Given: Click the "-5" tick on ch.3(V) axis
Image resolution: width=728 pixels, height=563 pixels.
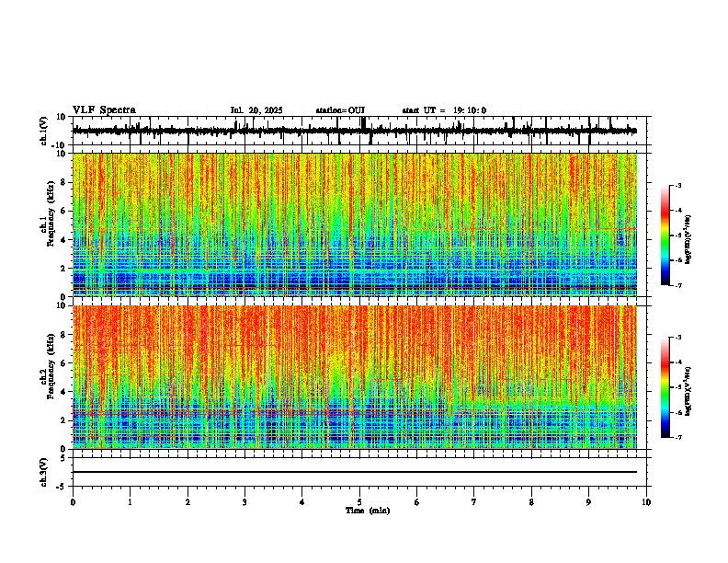Looking at the screenshot, I should 63,487.
